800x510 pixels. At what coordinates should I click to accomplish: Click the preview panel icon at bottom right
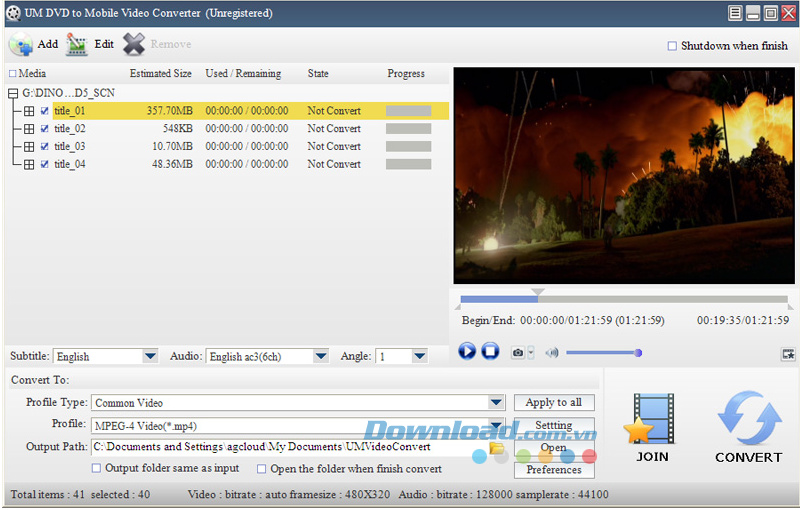pos(788,353)
